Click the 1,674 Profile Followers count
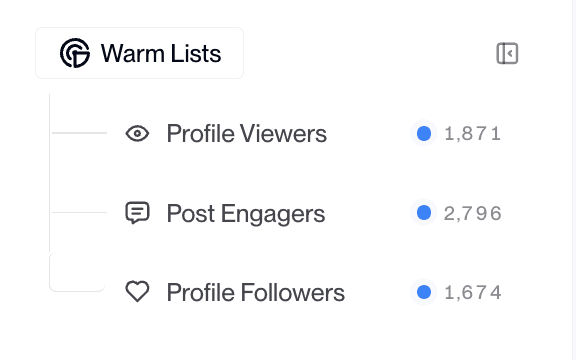The width and height of the screenshot is (576, 360). 473,293
